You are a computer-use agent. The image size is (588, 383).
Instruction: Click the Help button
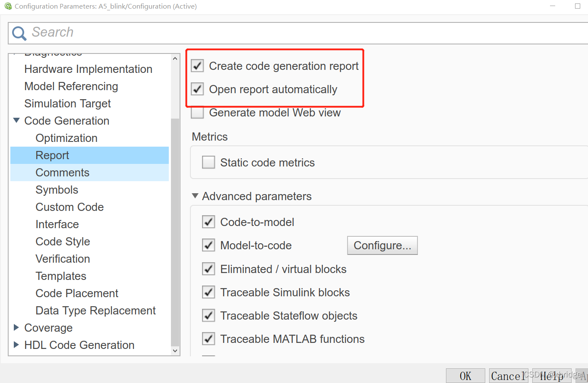pos(551,376)
